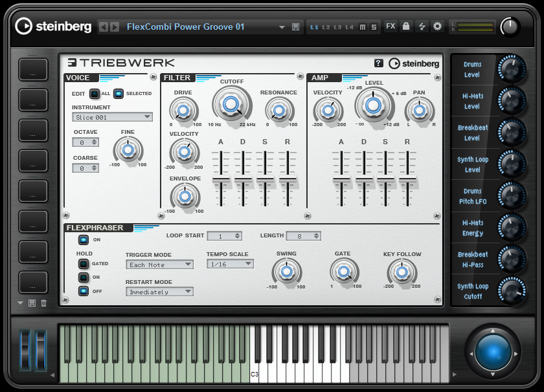Click the topmost trigger pad
The width and height of the screenshot is (544, 392).
(33, 70)
